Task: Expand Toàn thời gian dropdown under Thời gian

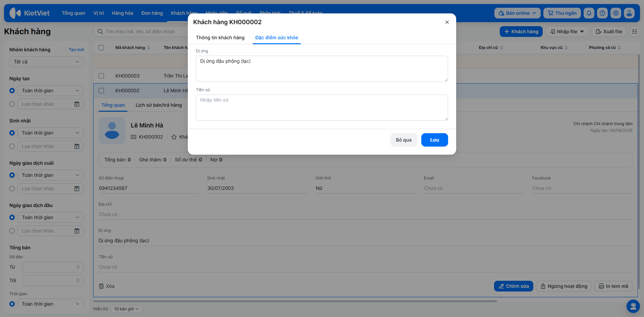Action: point(51,304)
